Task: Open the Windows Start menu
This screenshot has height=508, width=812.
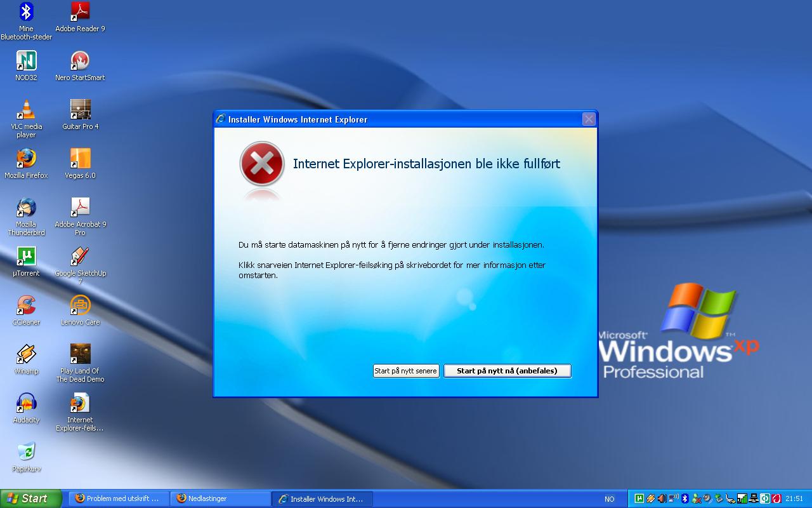Action: pos(31,498)
